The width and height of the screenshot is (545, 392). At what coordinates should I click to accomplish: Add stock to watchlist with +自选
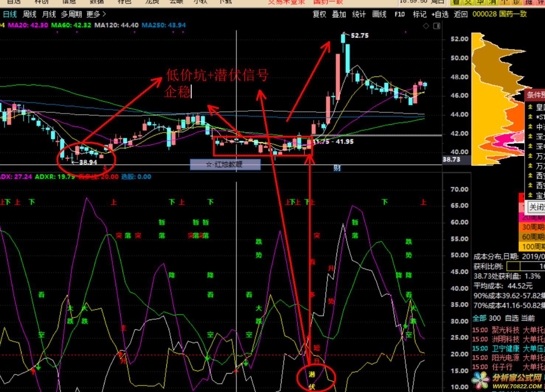pos(440,14)
